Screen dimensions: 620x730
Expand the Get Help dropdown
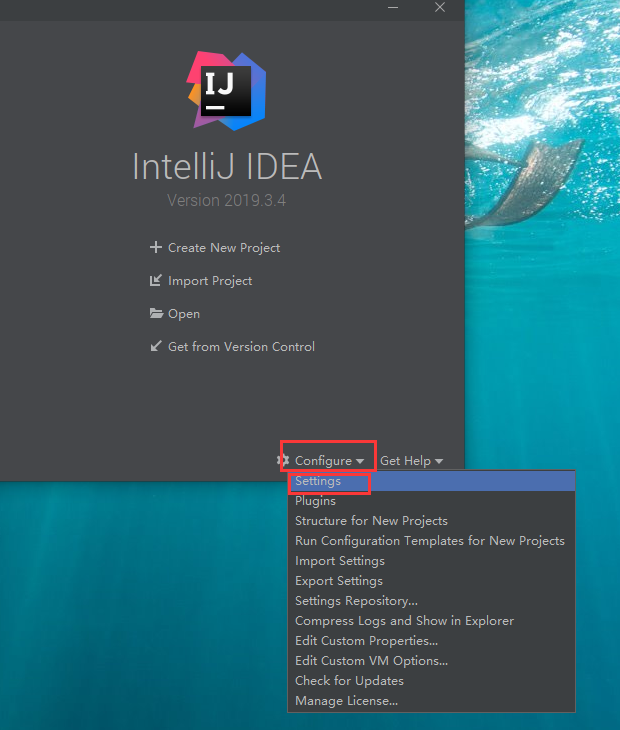(x=411, y=460)
